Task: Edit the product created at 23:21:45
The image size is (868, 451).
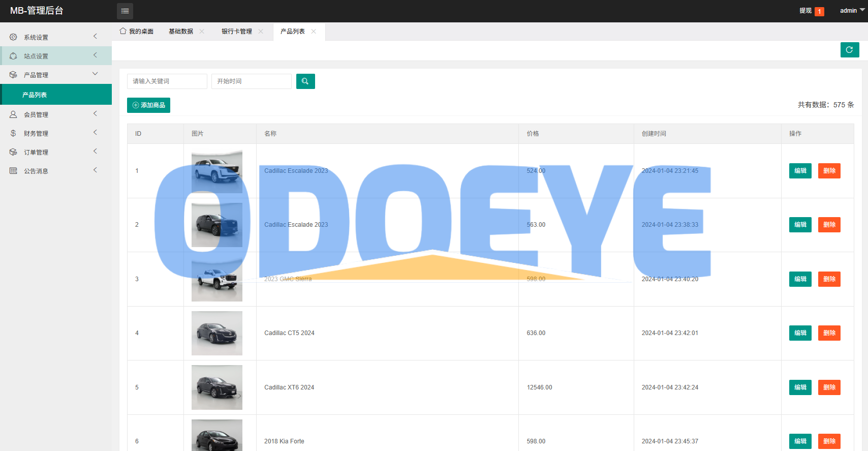Action: coord(800,171)
